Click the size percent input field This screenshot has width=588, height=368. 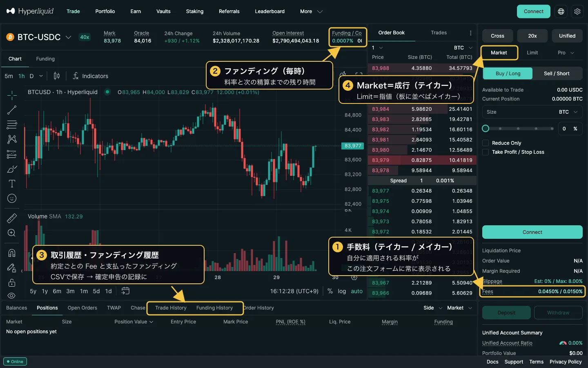click(x=570, y=128)
